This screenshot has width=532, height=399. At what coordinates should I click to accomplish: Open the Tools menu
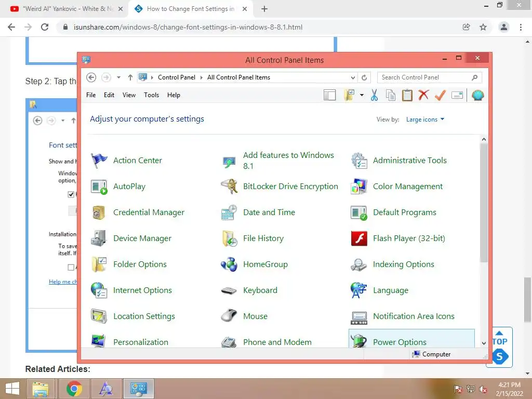pos(151,95)
